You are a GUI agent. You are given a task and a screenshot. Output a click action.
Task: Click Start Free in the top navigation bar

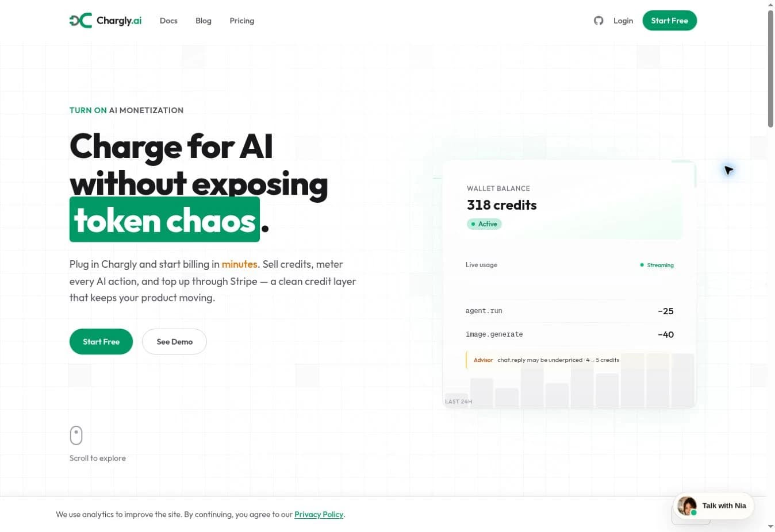coord(670,21)
